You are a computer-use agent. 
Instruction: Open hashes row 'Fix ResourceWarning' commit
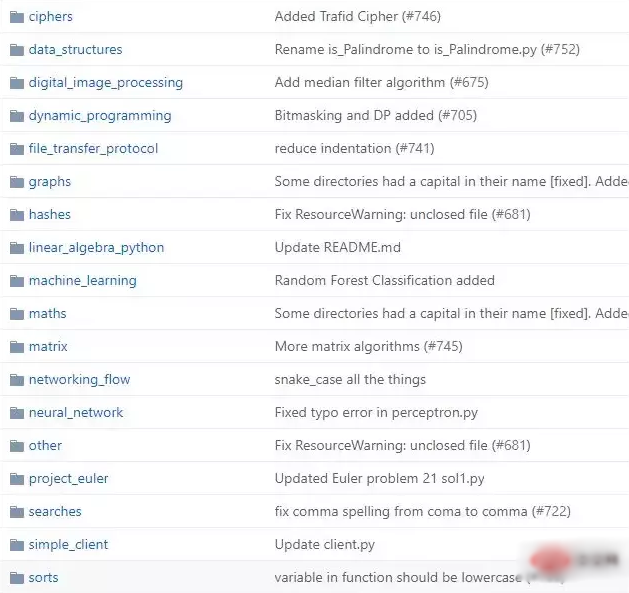[403, 215]
